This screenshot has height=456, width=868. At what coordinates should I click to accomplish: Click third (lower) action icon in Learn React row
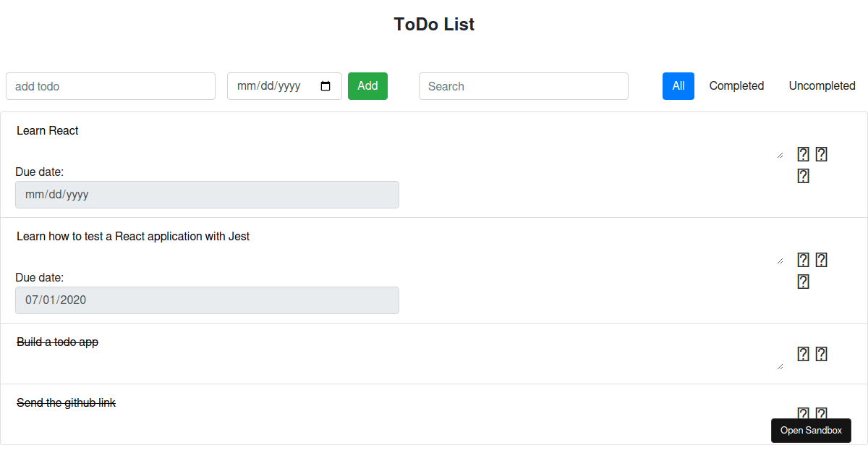(803, 176)
